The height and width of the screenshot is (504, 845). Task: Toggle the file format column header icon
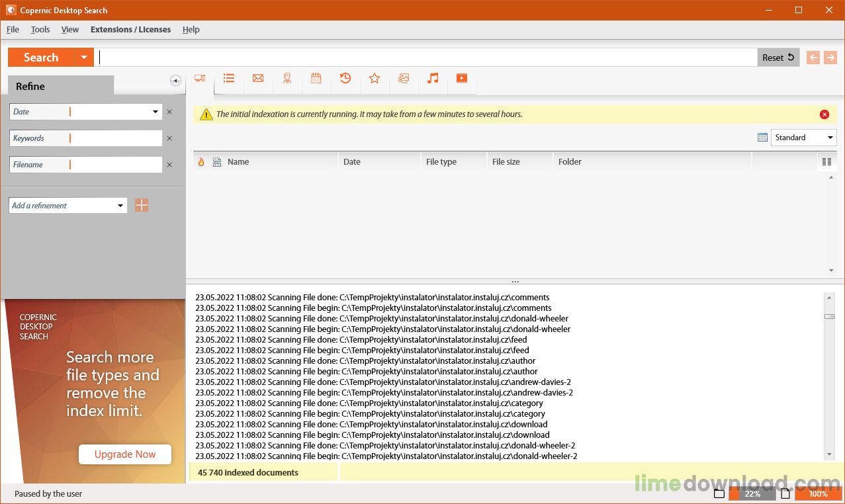click(216, 161)
